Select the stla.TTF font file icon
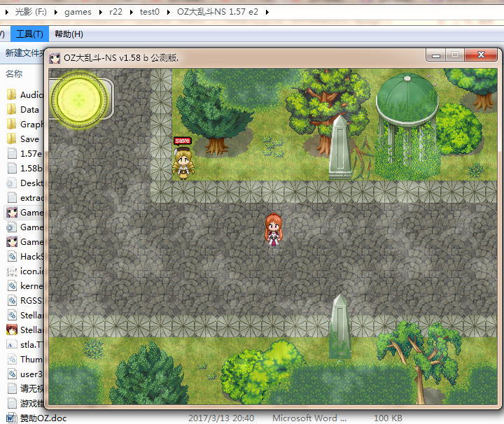Image resolution: width=504 pixels, height=424 pixels. 12,345
